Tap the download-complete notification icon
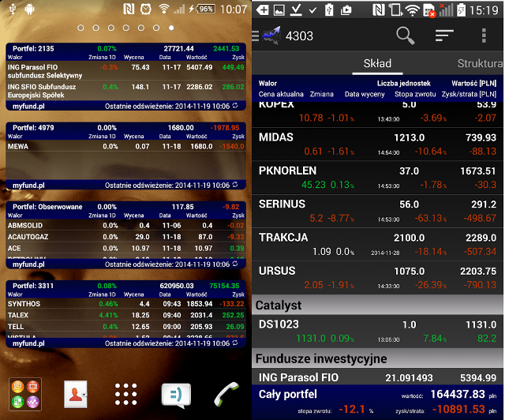This screenshot has width=509, height=420. 296,10
